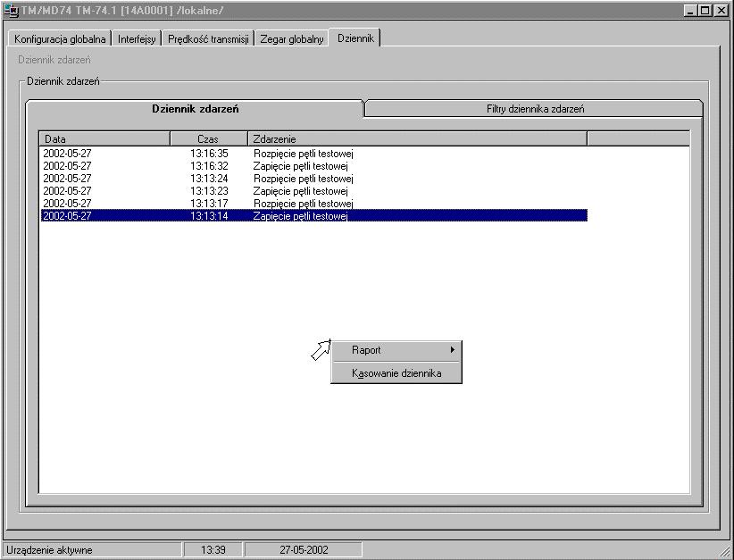Select the 13:13:17 Rozpięcie pętli testowej row
The width and height of the screenshot is (734, 560).
tap(314, 204)
